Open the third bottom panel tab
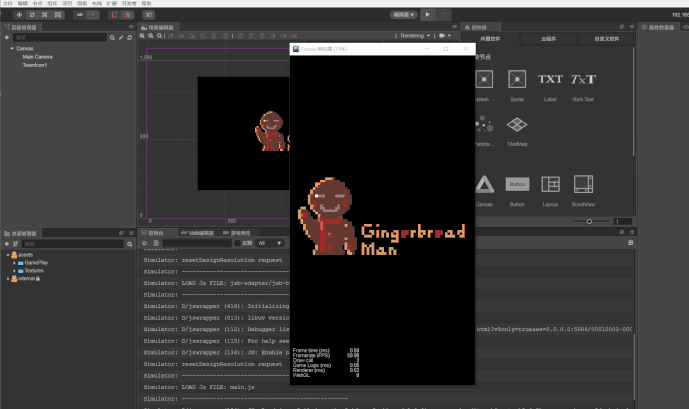This screenshot has width=689, height=409. [237, 233]
